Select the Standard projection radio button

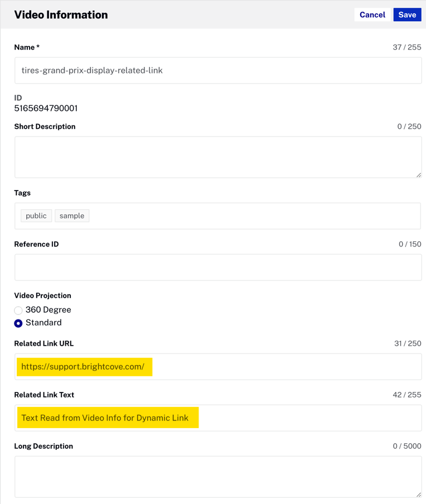click(x=18, y=323)
